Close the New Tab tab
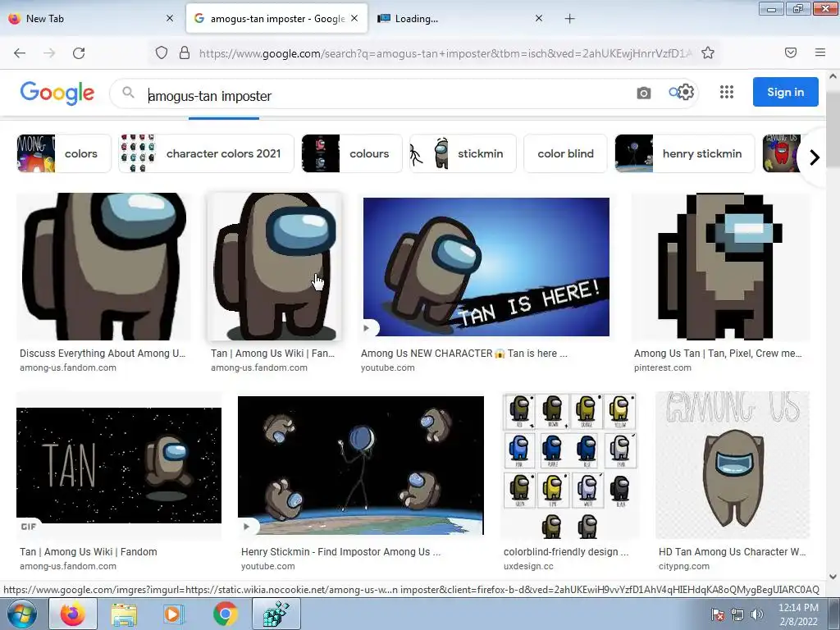The height and width of the screenshot is (630, 840). click(170, 18)
